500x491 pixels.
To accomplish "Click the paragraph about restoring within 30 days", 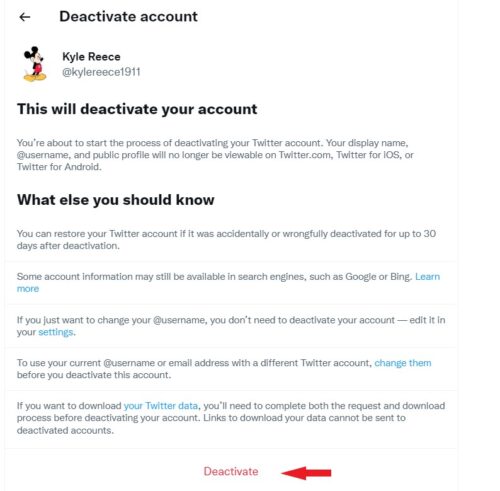I will tap(226, 240).
